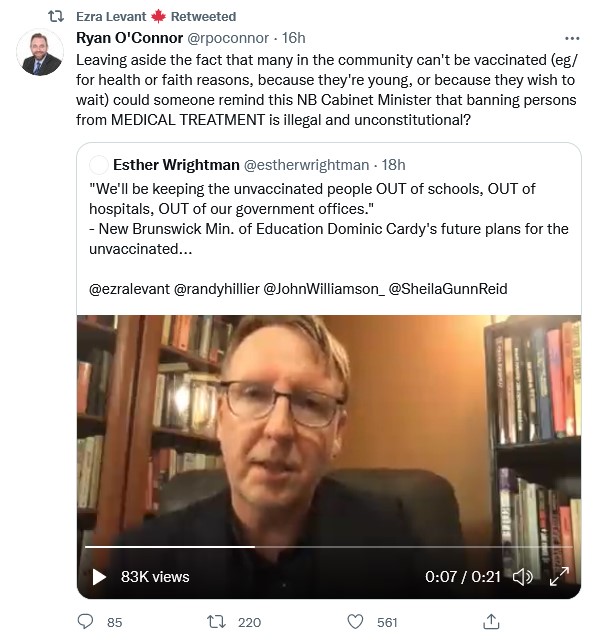Open the reply comment icon
Image resolution: width=598 pixels, height=643 pixels.
(x=85, y=621)
